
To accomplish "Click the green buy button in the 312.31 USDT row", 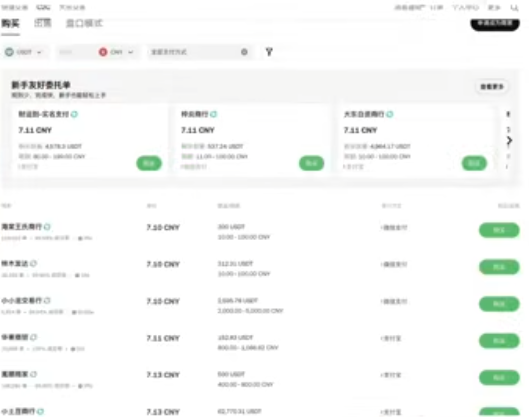I will pyautogui.click(x=499, y=267).
